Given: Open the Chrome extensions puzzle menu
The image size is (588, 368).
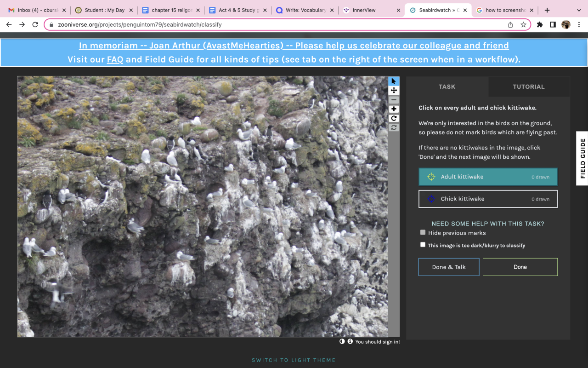Looking at the screenshot, I should pos(540,25).
